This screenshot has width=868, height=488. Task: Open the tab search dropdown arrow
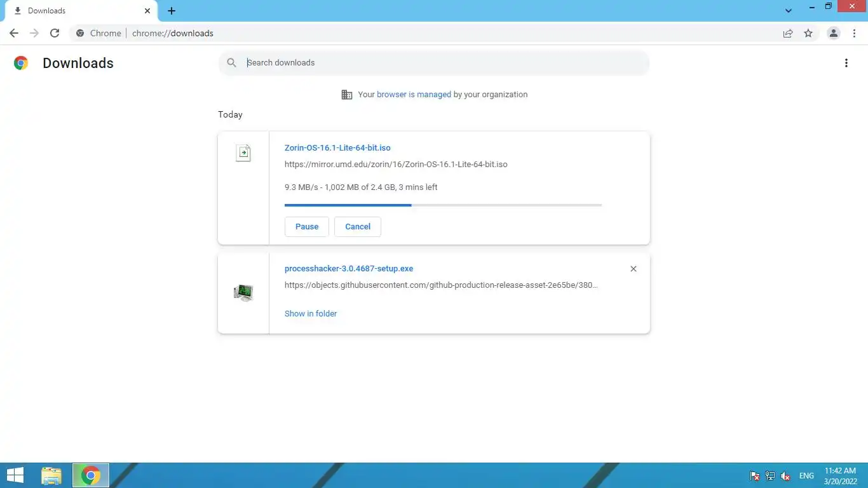coord(789,11)
